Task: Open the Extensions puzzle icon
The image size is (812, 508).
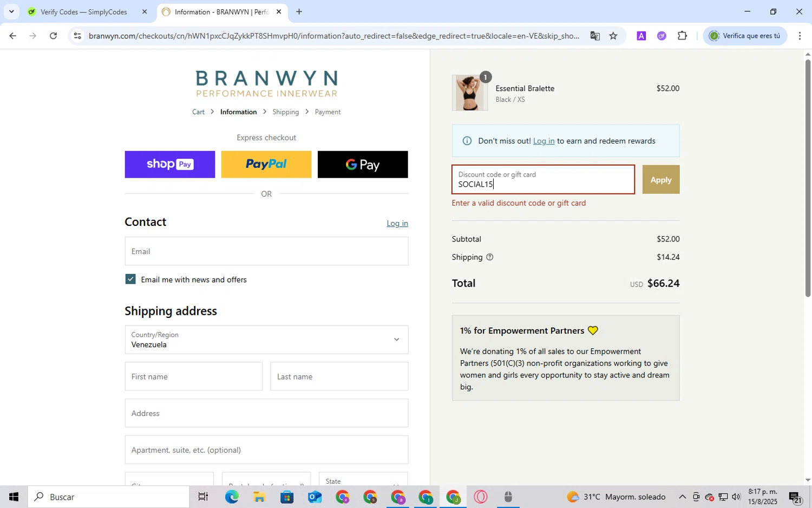Action: [x=682, y=36]
